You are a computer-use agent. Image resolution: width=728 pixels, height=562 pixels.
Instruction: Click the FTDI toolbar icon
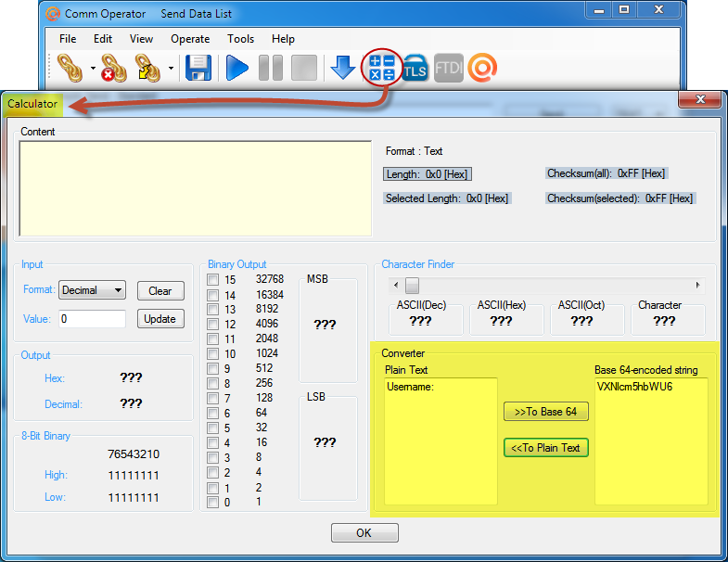point(449,68)
